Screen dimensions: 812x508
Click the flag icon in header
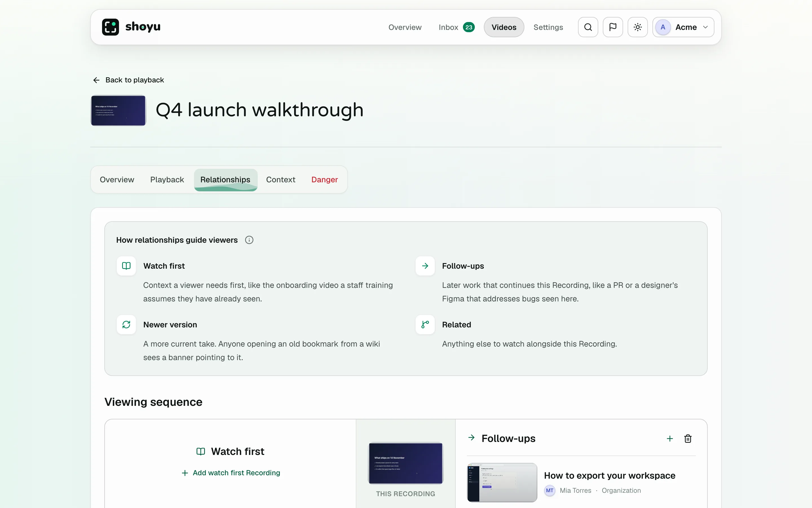(x=613, y=27)
